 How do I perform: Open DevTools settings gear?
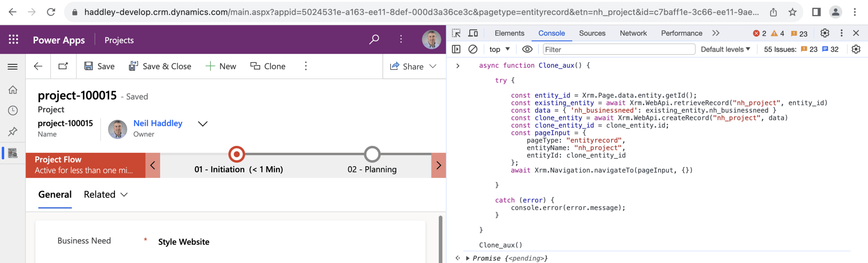(825, 33)
